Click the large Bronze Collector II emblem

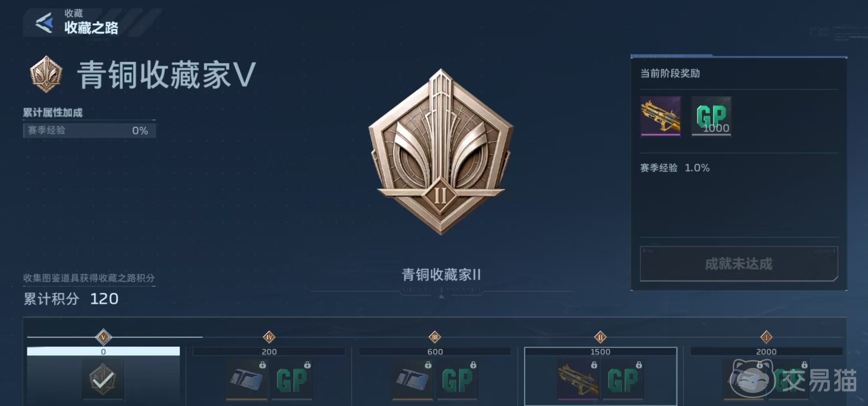point(441,152)
